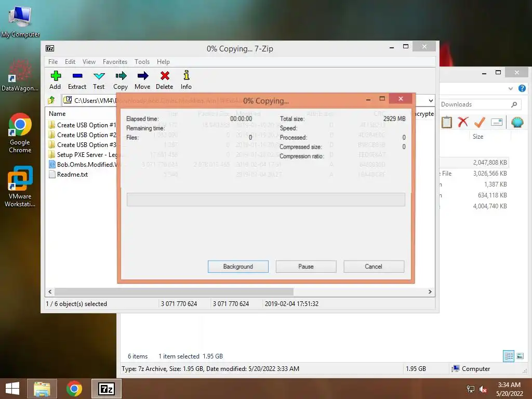Open the Favorites menu in 7-Zip
Screen dimensions: 532x399
tap(115, 62)
